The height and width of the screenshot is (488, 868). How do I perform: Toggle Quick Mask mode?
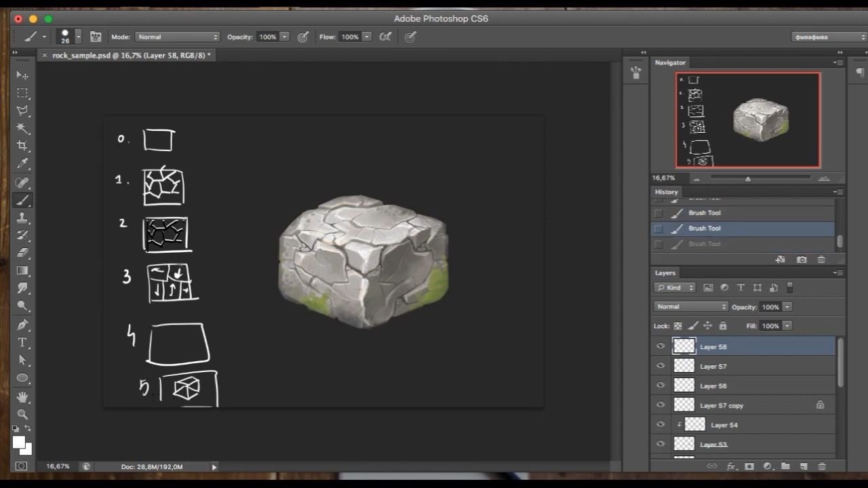(x=22, y=466)
